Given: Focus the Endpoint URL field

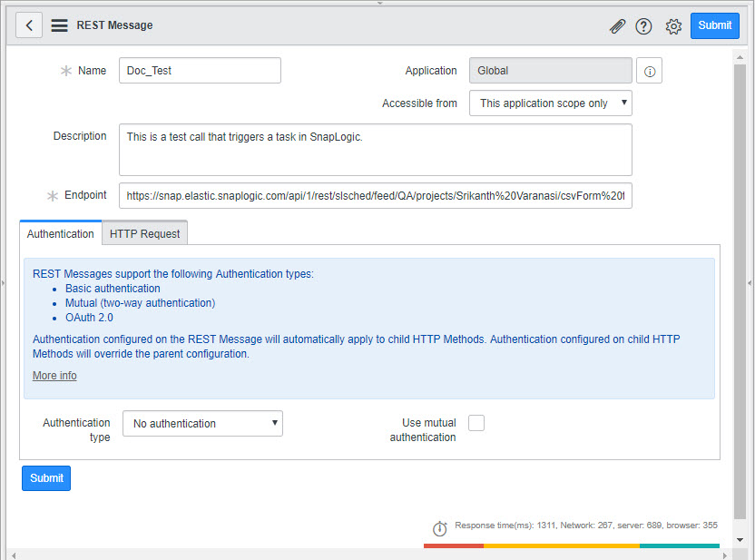Looking at the screenshot, I should 375,195.
